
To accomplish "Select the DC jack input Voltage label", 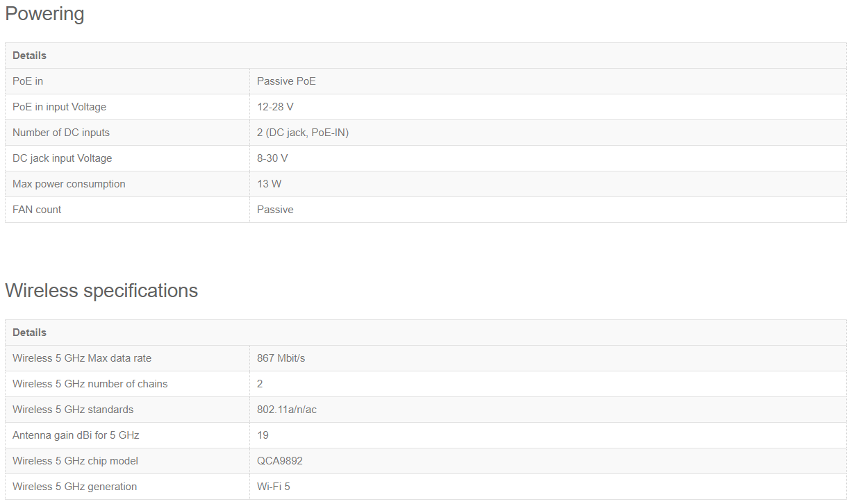I will click(62, 158).
